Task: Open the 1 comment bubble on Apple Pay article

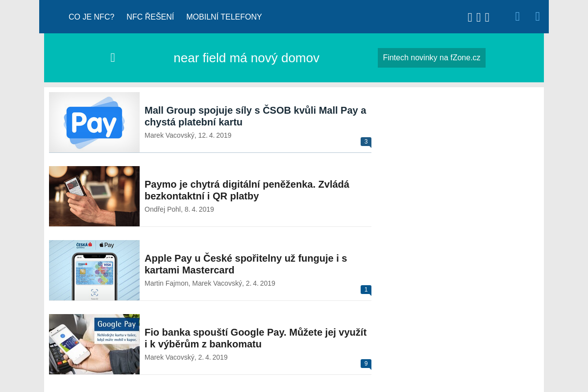Action: [366, 290]
